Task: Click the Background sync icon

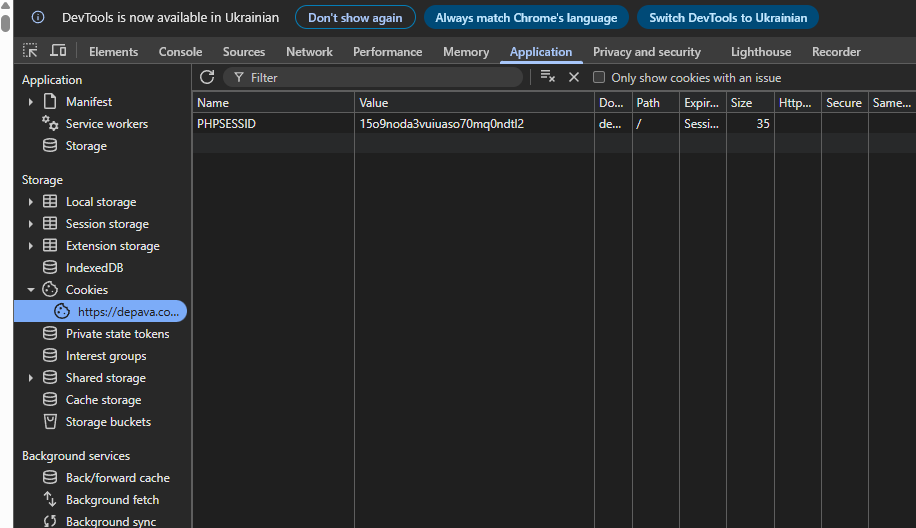Action: pyautogui.click(x=50, y=521)
